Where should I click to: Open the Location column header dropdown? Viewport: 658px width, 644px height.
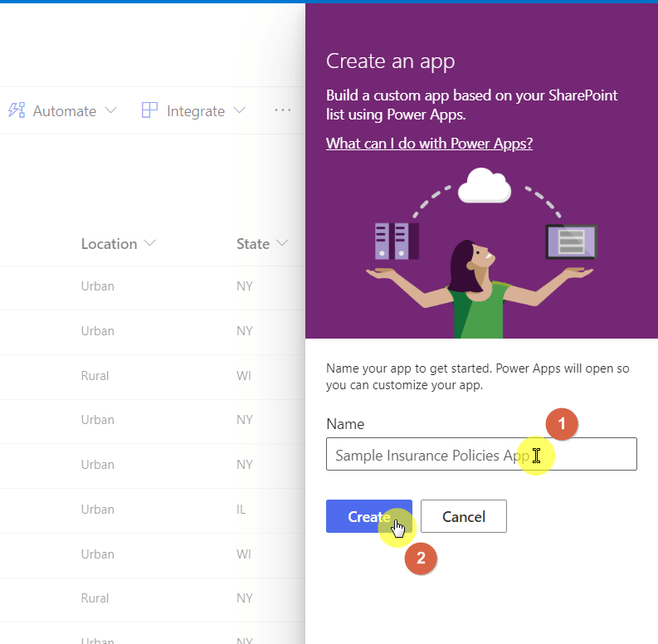click(150, 243)
